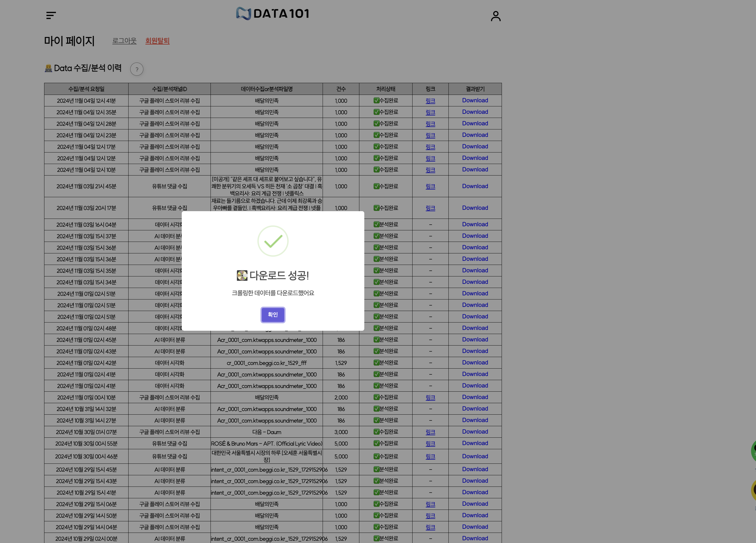Download the 10월 29일 02시 00분 result
This screenshot has width=756, height=543.
[475, 538]
